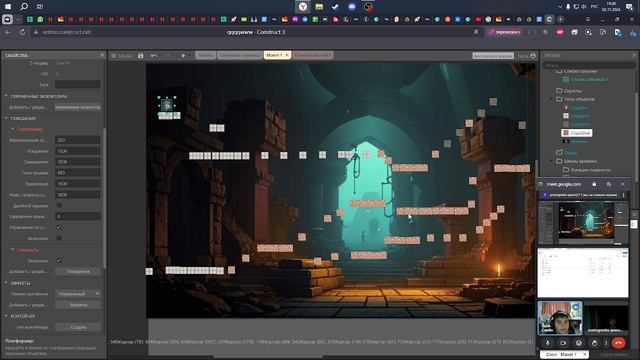Click the Save project icon in Construct toolbar
The height and width of the screenshot is (360, 640).
pos(140,56)
